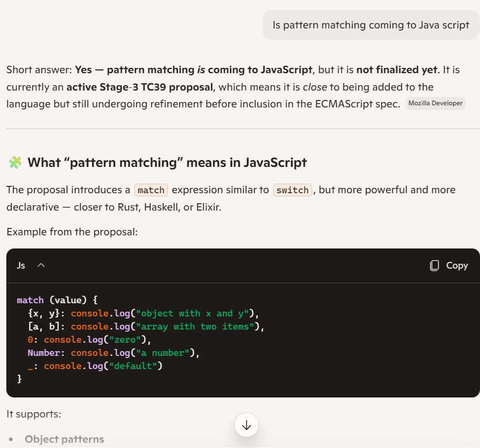Screen dimensions: 480x448
Task: Click the code line with 'array with two items'
Action: [x=146, y=326]
